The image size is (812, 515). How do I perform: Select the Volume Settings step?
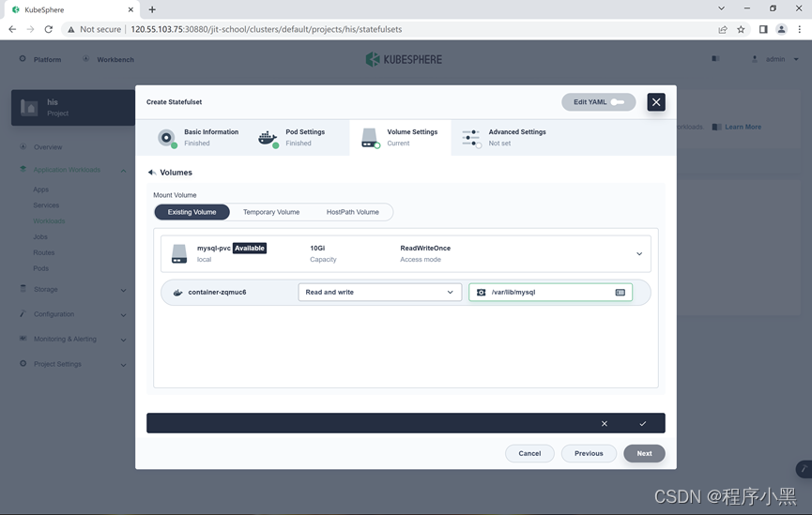pyautogui.click(x=400, y=138)
